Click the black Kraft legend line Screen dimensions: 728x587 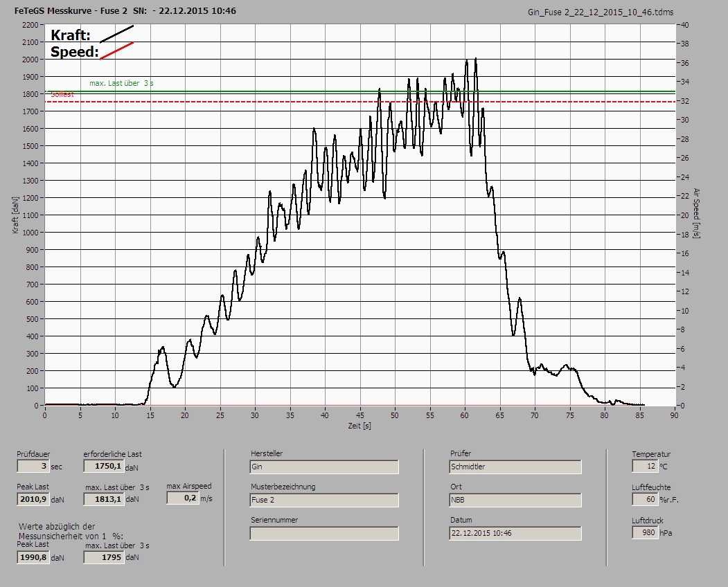116,34
